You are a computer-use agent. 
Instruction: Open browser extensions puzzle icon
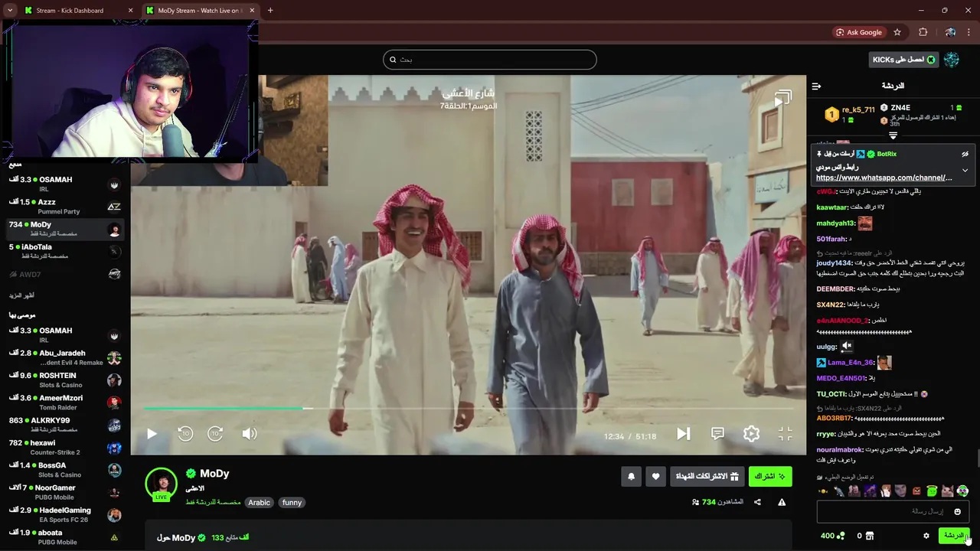[923, 32]
